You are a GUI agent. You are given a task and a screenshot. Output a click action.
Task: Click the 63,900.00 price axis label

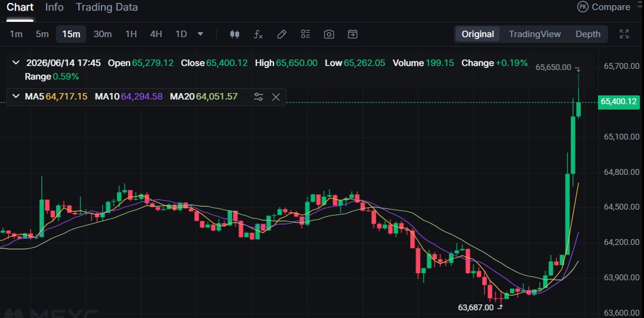622,278
